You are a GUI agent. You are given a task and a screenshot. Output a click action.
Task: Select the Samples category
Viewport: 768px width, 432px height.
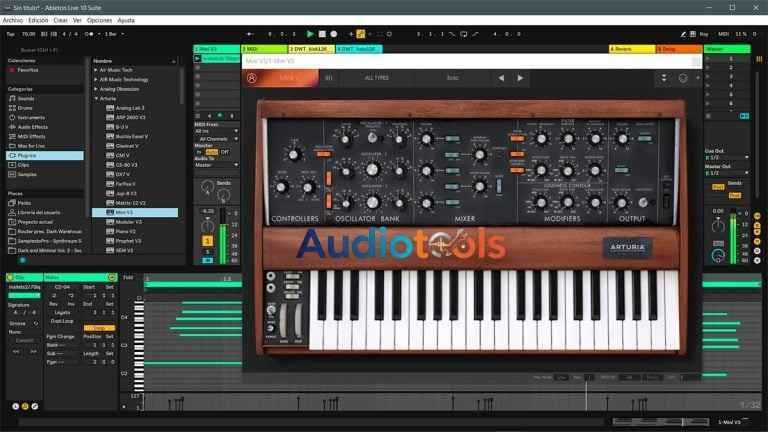tap(23, 174)
